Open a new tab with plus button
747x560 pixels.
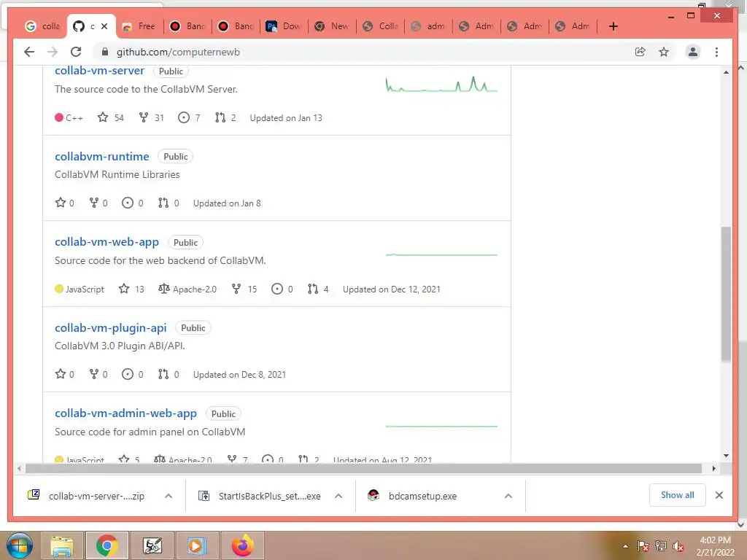pyautogui.click(x=613, y=26)
